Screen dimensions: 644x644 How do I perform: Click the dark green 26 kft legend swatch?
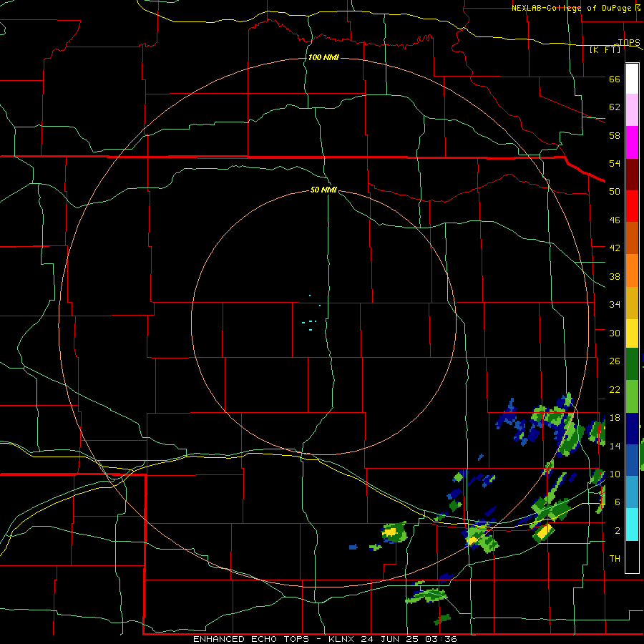tap(632, 364)
